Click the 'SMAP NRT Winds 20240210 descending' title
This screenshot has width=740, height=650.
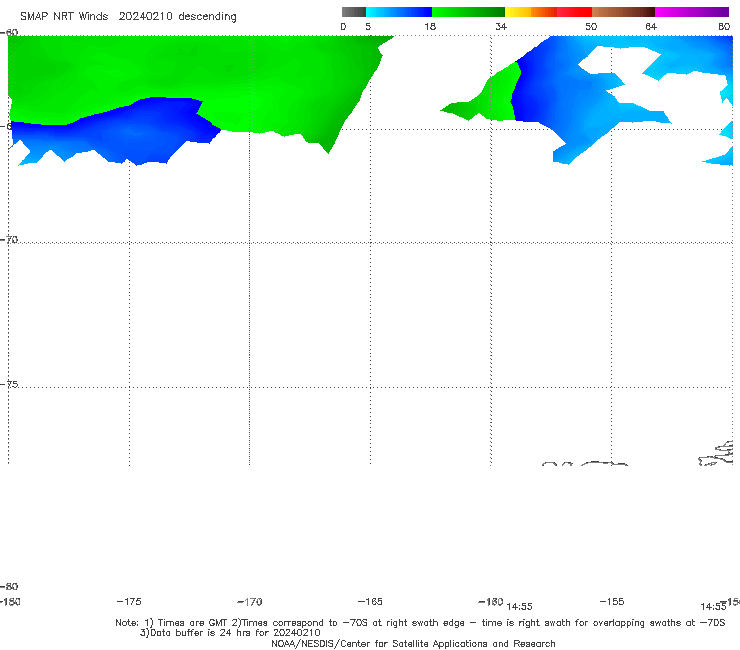click(128, 17)
